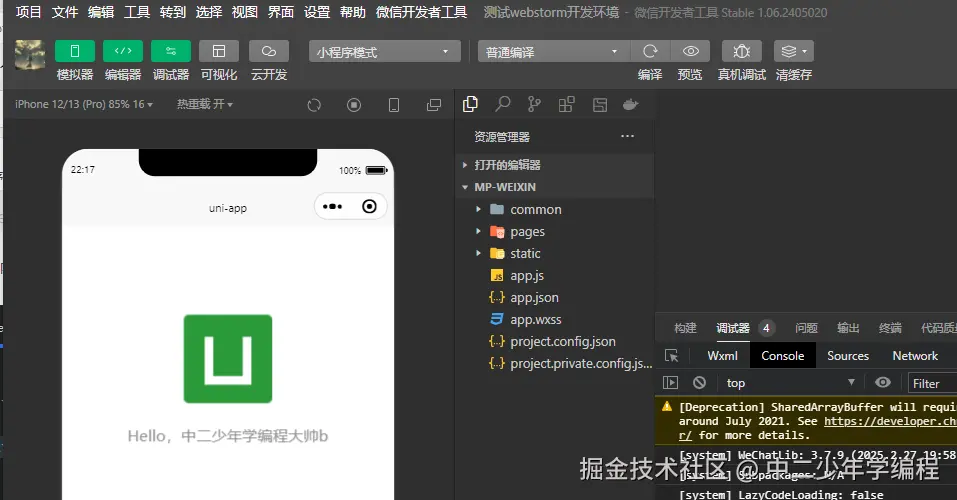This screenshot has height=500, width=957.
Task: Open the project.config.json file
Action: 555,341
